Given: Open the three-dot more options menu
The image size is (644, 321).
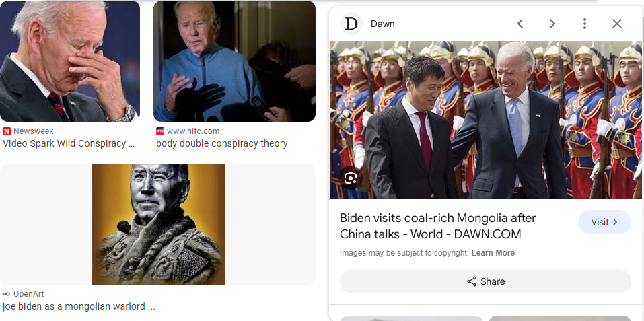Looking at the screenshot, I should [x=585, y=24].
